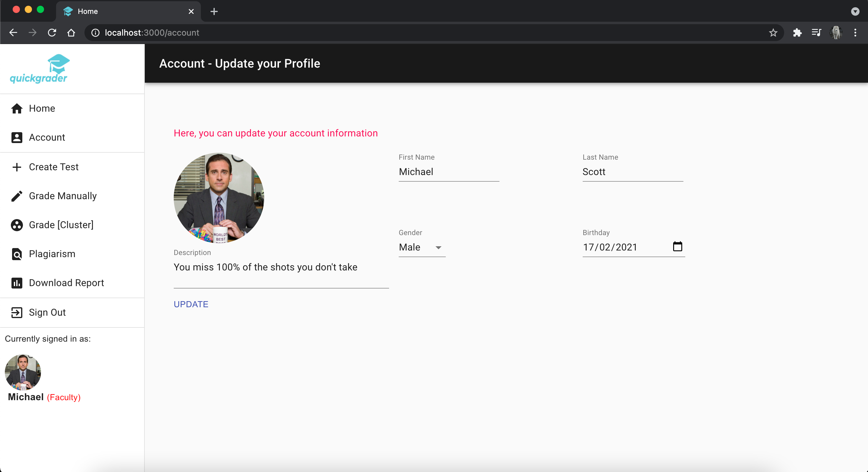
Task: Open a new browser tab
Action: click(214, 11)
